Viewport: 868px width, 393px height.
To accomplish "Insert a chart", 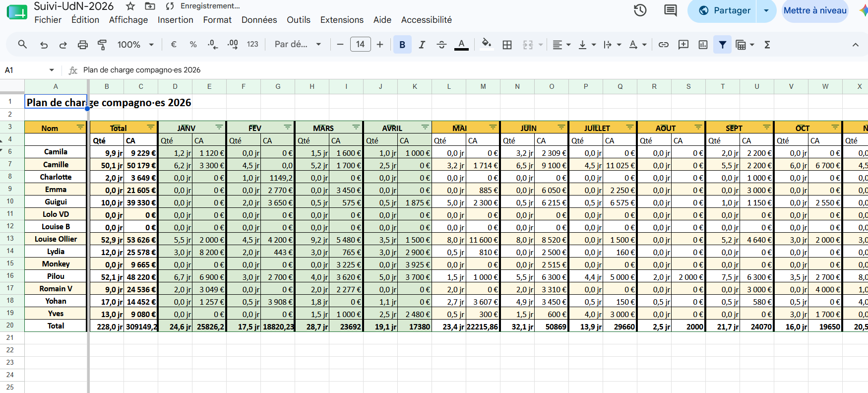I will pyautogui.click(x=703, y=45).
